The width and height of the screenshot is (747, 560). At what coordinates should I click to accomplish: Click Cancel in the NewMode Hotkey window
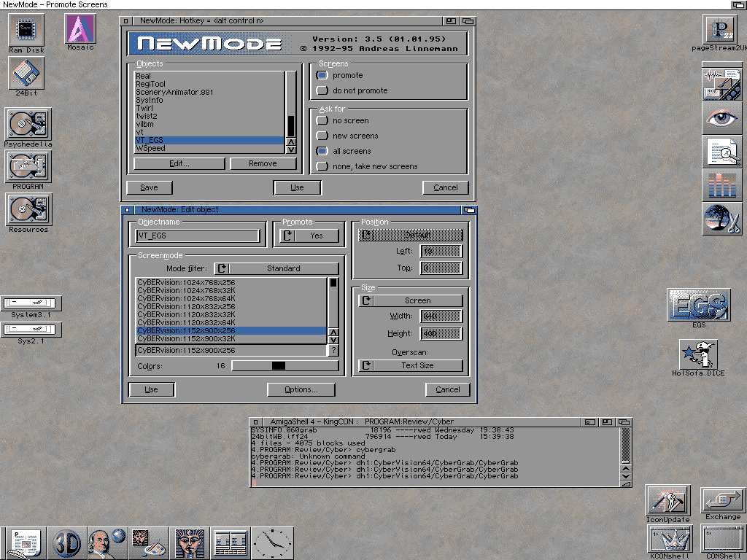point(446,187)
